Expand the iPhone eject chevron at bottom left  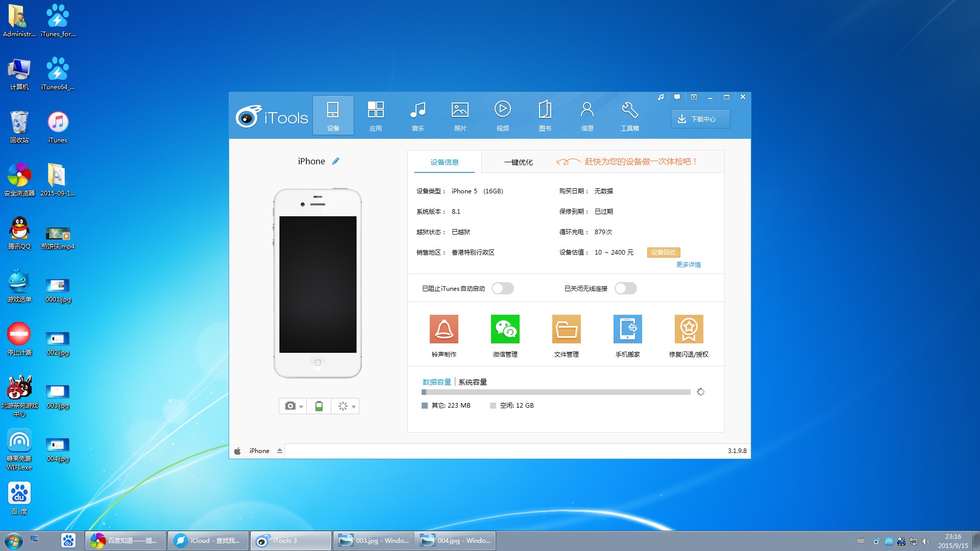(x=279, y=451)
